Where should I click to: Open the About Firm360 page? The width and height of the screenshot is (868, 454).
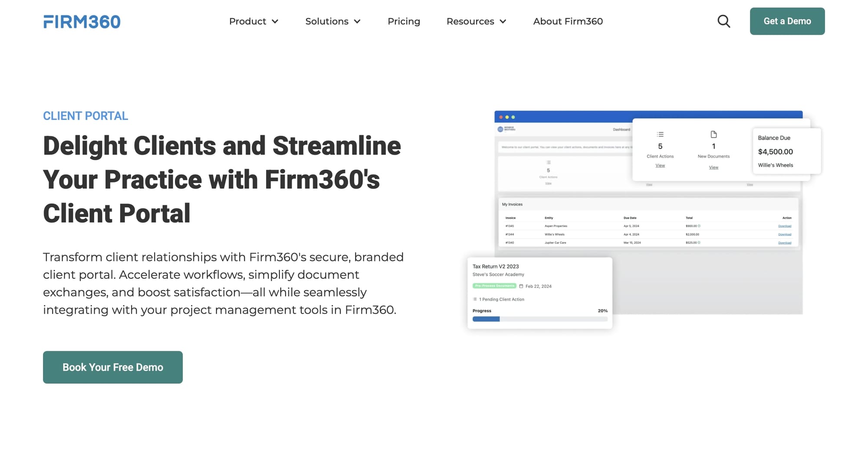568,21
